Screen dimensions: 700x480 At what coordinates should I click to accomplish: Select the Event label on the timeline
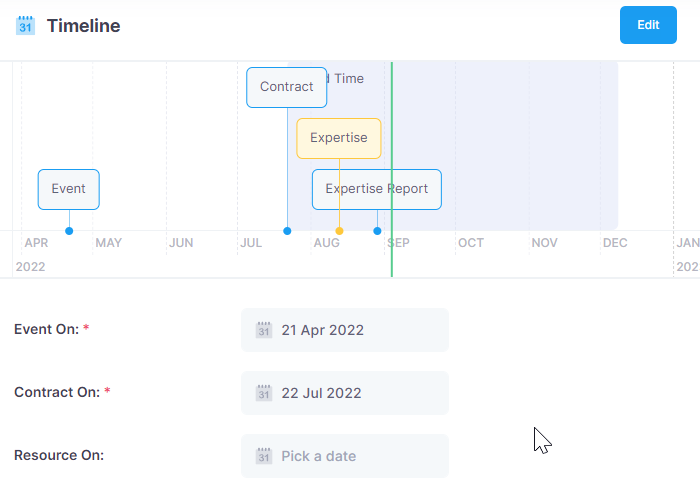pyautogui.click(x=69, y=189)
